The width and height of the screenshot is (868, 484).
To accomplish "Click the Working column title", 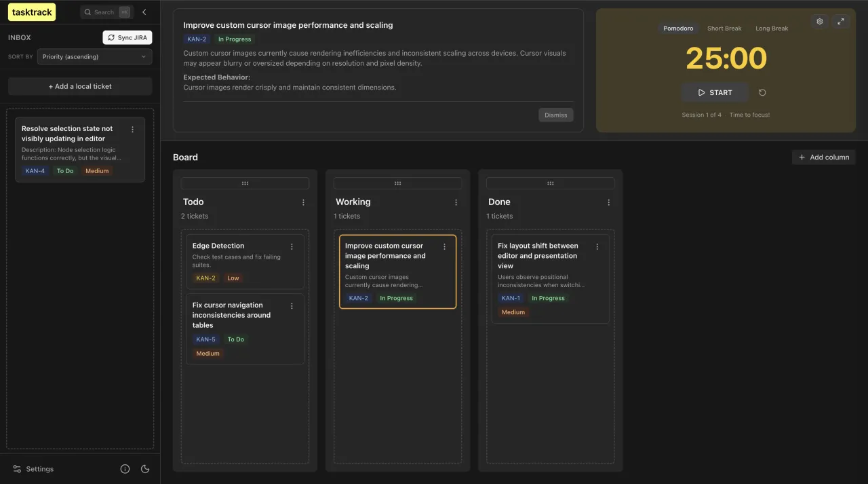I will (x=353, y=202).
